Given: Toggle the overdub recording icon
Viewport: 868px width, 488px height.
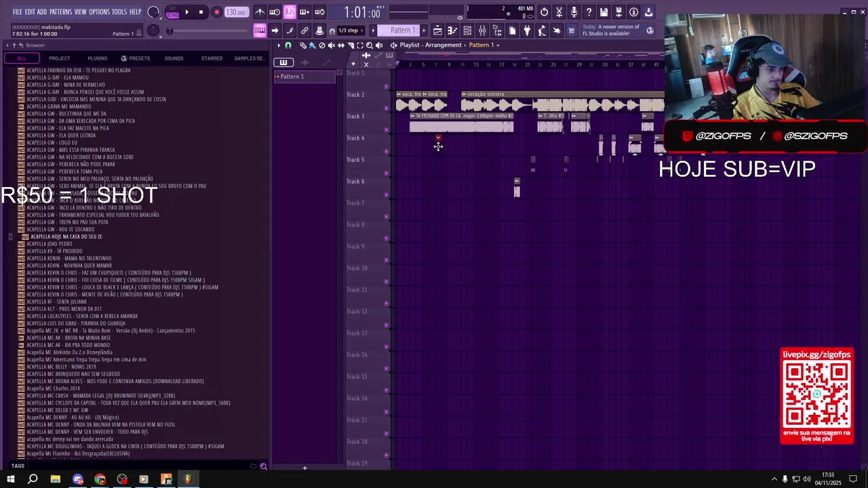Looking at the screenshot, I should [304, 12].
